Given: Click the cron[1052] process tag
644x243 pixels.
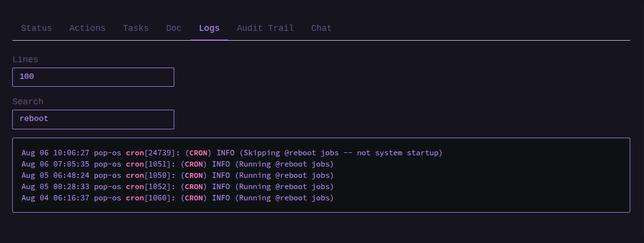Looking at the screenshot, I should (147, 187).
